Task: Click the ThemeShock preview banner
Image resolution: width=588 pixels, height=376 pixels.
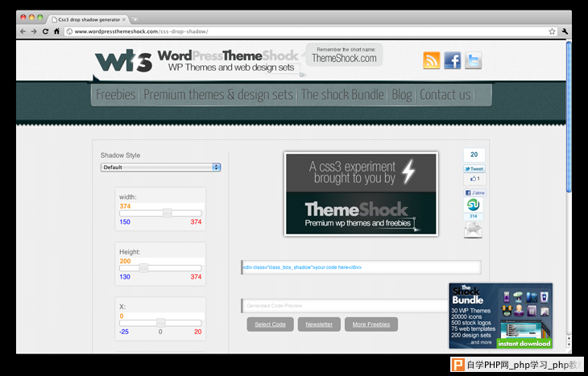Action: point(361,194)
